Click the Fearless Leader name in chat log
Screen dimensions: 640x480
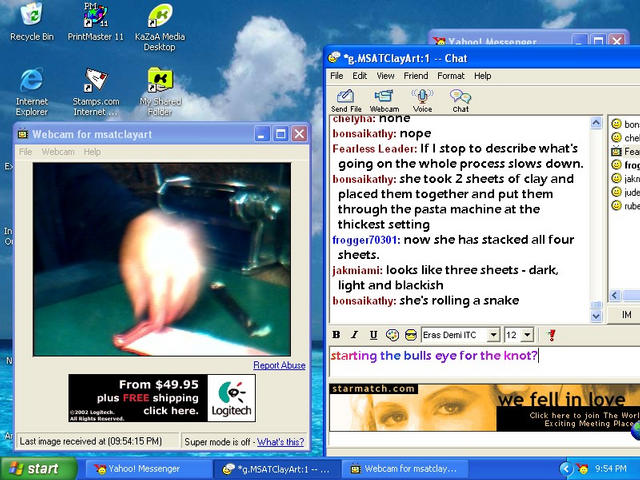coord(375,149)
